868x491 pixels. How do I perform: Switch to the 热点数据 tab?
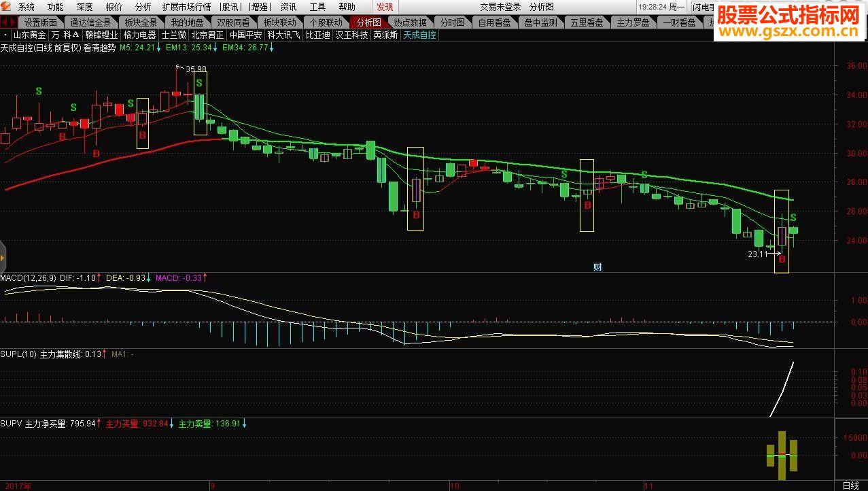pyautogui.click(x=411, y=22)
